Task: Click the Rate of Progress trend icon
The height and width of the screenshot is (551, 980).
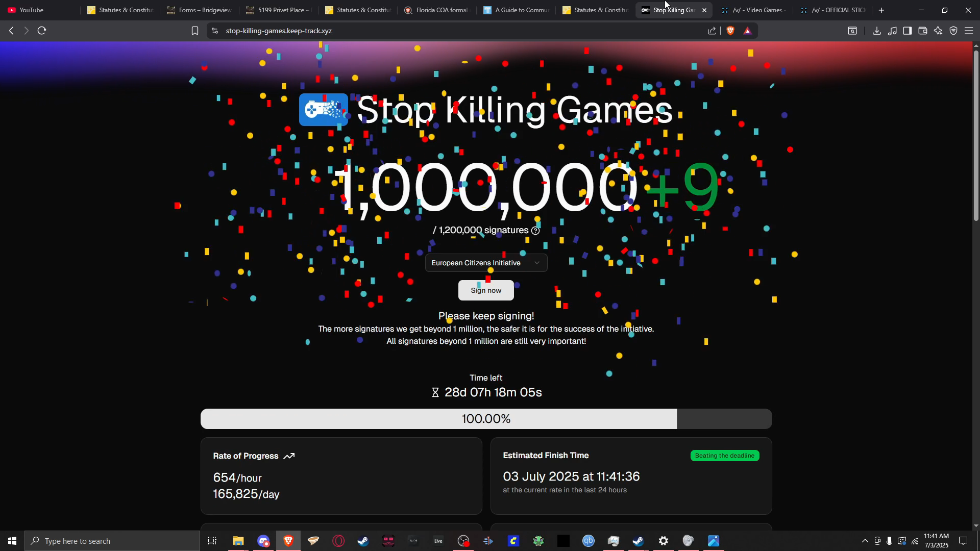Action: pos(289,456)
